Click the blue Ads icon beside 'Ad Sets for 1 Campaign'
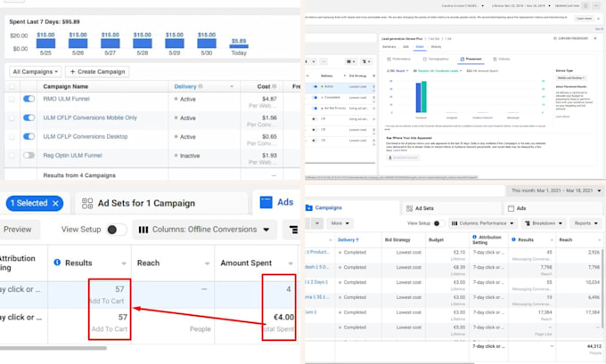The image size is (606, 364). click(x=266, y=202)
